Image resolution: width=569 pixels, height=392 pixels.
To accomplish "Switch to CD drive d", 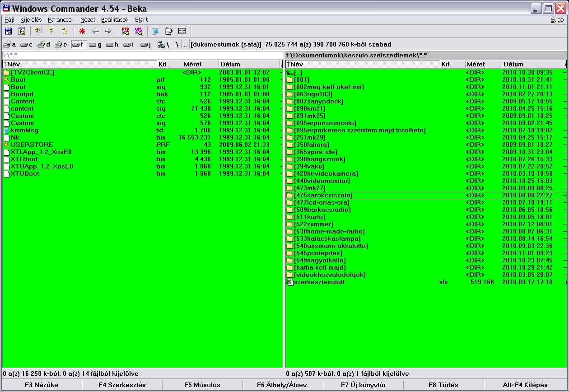I will pyautogui.click(x=44, y=44).
